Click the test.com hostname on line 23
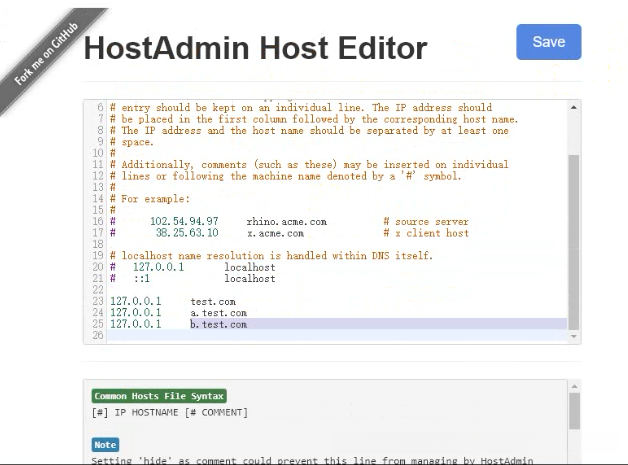 pyautogui.click(x=213, y=302)
